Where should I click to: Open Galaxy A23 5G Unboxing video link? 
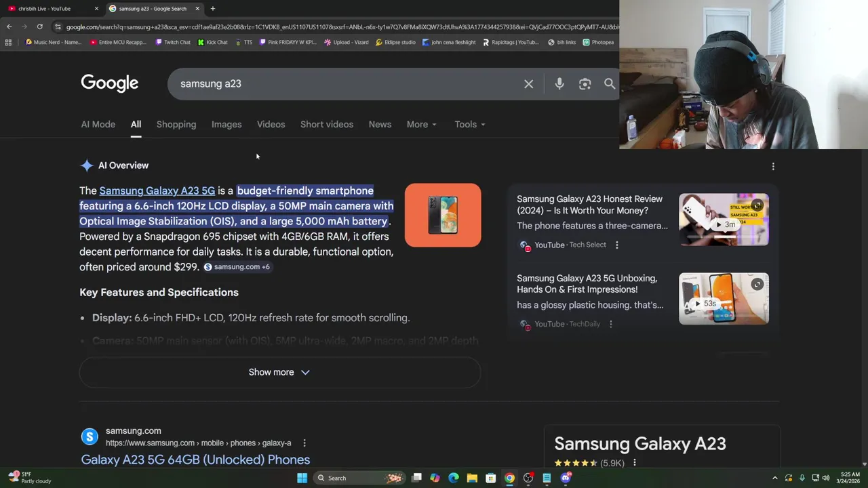click(x=587, y=284)
